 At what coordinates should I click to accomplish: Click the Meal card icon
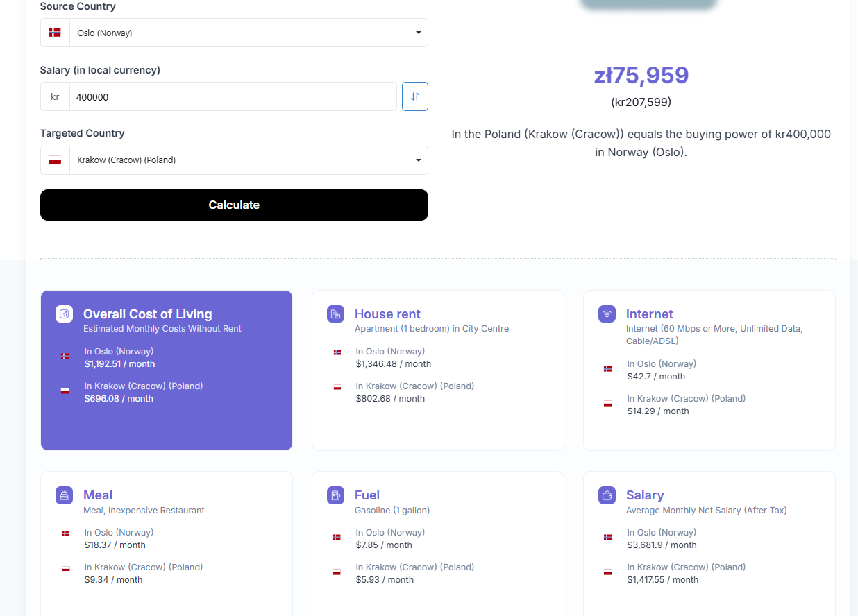point(64,495)
